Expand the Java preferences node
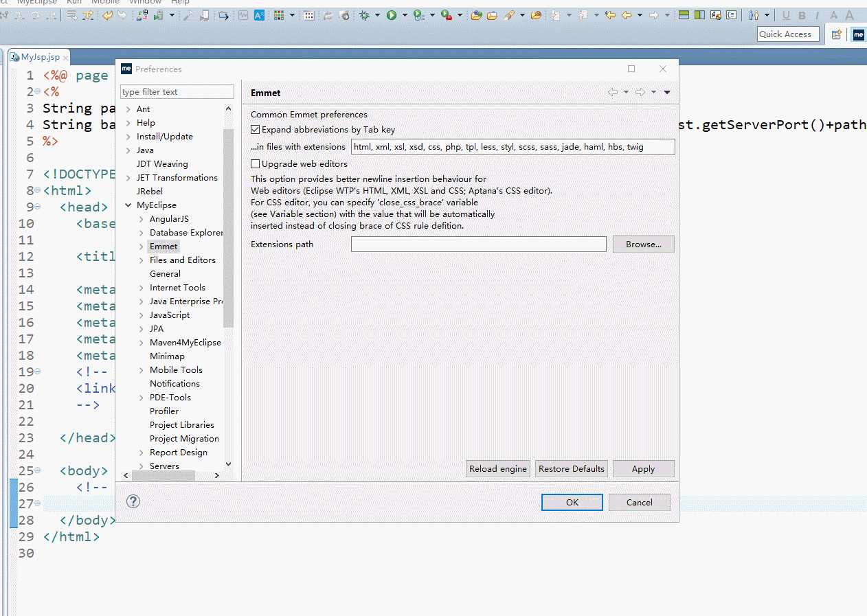 [128, 150]
